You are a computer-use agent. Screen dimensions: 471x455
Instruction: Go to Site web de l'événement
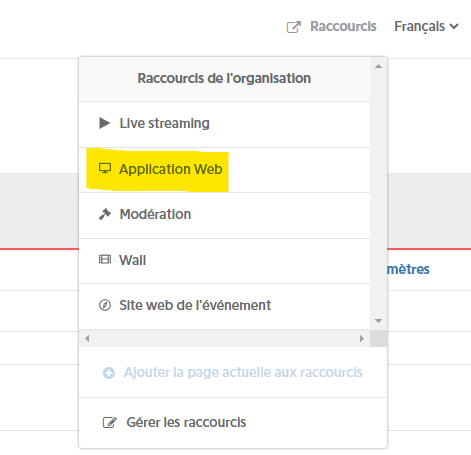[224, 306]
